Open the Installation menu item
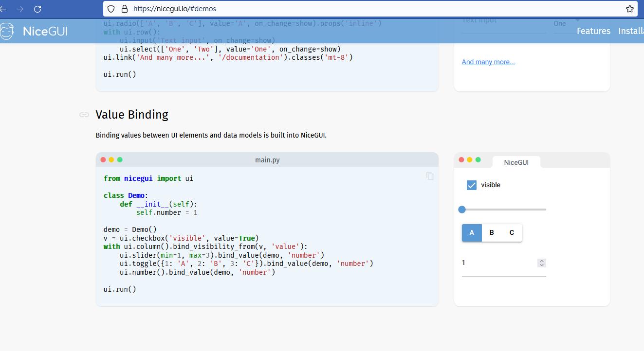 (x=631, y=31)
